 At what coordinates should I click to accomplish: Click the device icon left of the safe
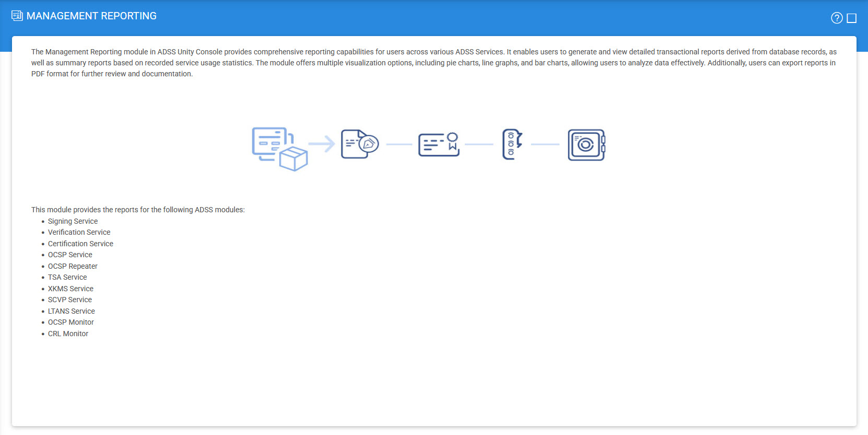tap(512, 144)
